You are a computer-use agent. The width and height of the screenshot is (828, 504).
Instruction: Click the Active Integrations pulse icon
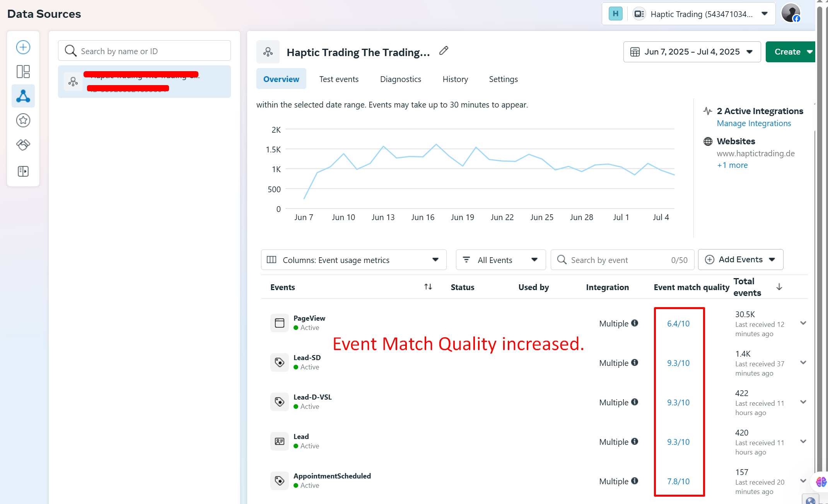tap(708, 111)
